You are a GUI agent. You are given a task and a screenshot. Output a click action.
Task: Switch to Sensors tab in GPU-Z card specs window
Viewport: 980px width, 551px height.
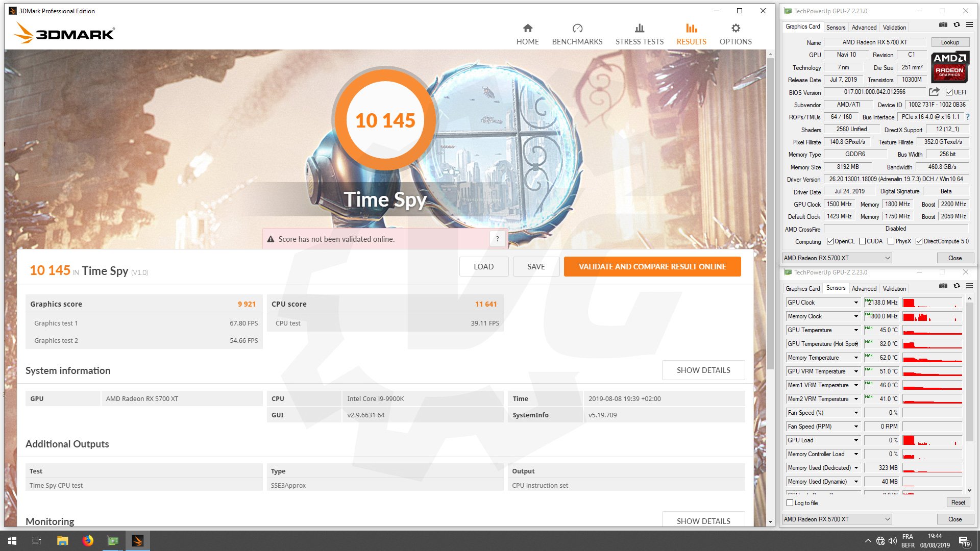(836, 28)
